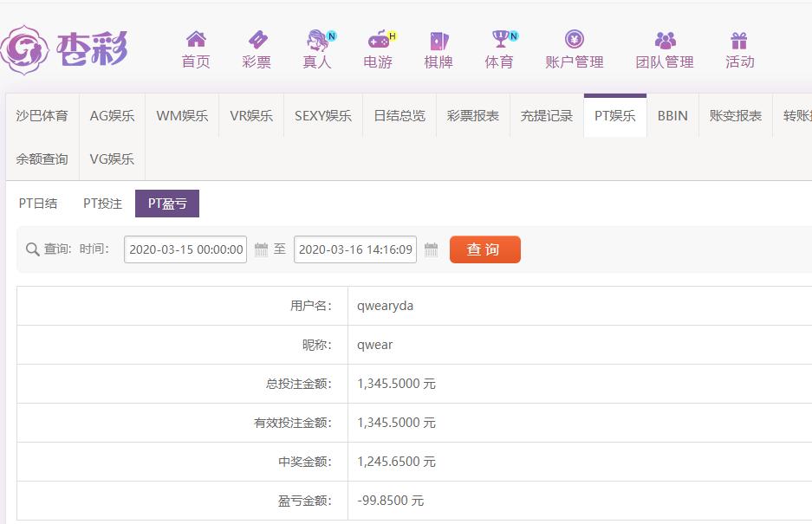Switch to the 余额查询 tab

tap(42, 159)
